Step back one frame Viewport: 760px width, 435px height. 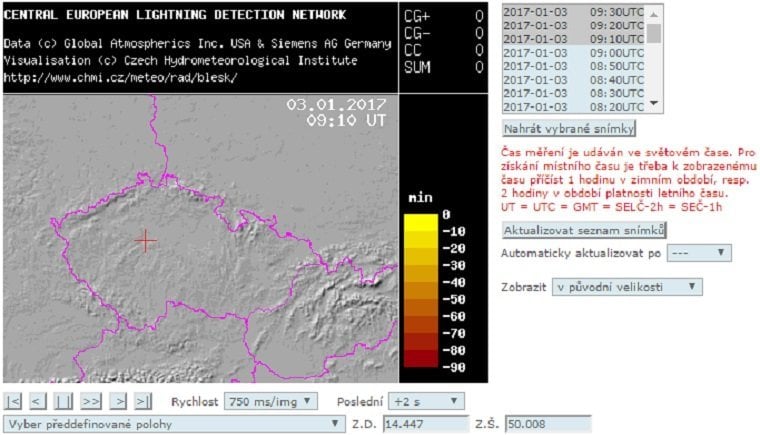pyautogui.click(x=37, y=401)
